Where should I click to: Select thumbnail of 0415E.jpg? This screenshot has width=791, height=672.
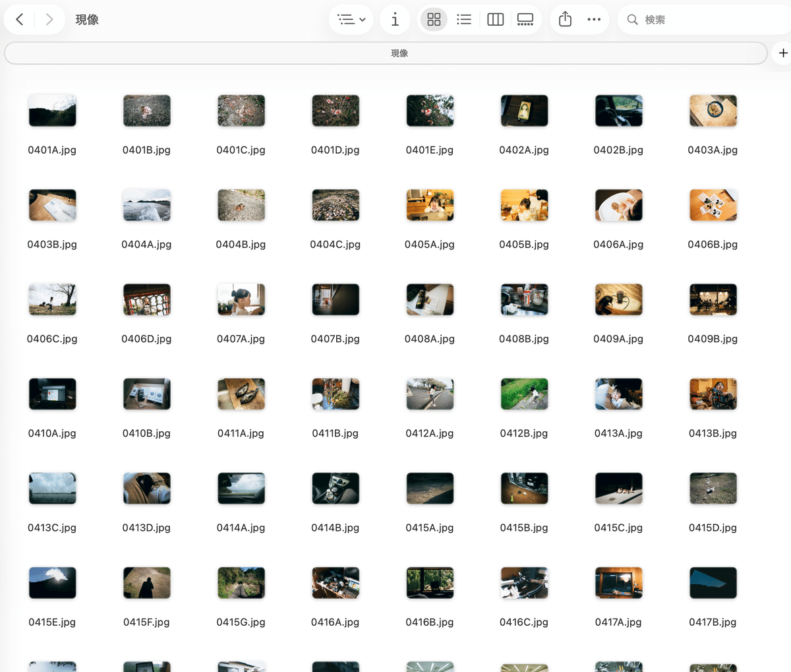pos(52,583)
